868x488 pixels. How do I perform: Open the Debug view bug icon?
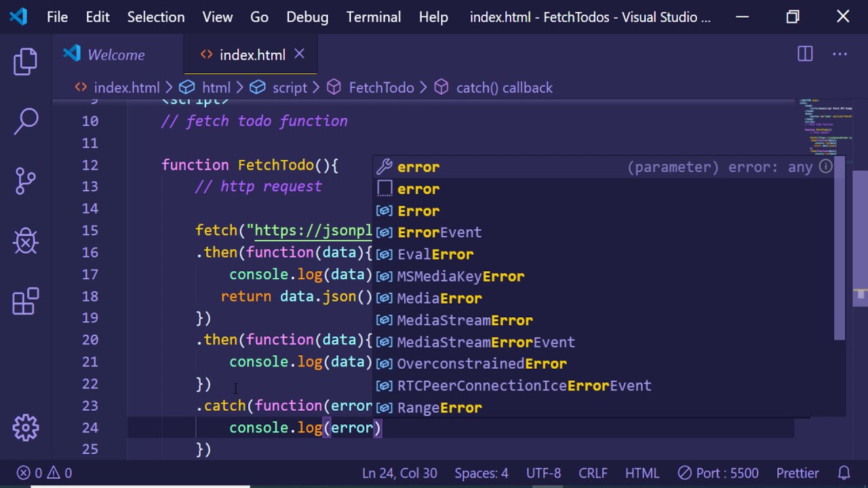[x=26, y=241]
